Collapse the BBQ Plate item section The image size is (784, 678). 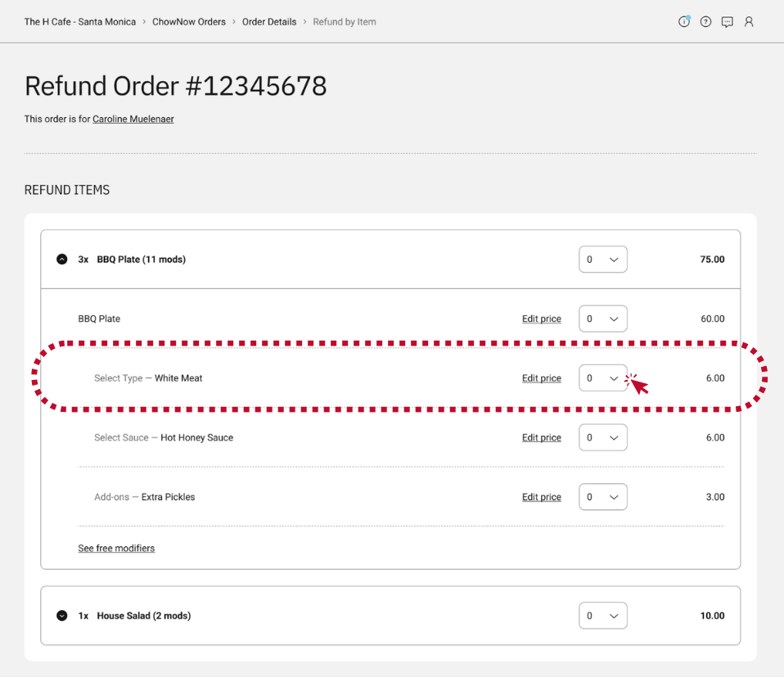[x=62, y=260]
